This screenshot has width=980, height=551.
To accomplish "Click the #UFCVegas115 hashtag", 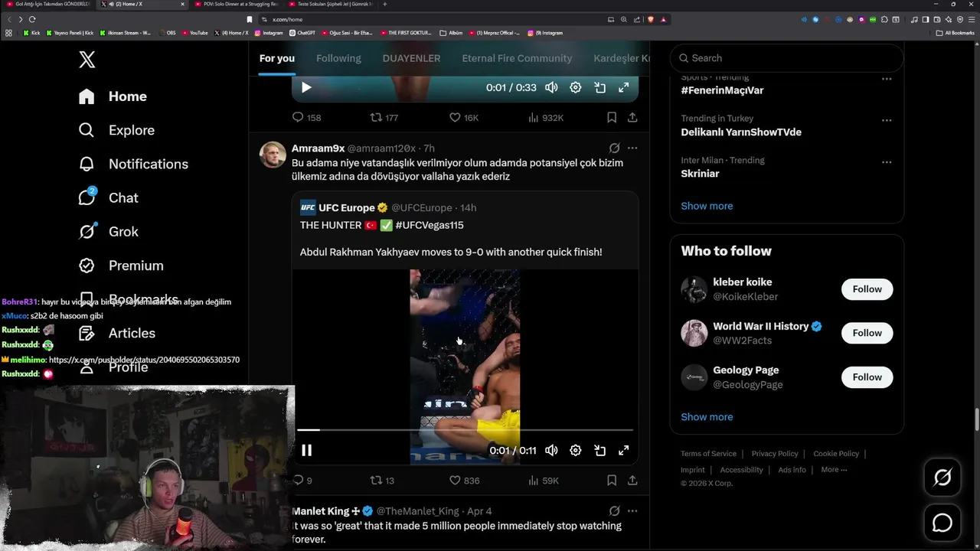I will click(x=430, y=225).
